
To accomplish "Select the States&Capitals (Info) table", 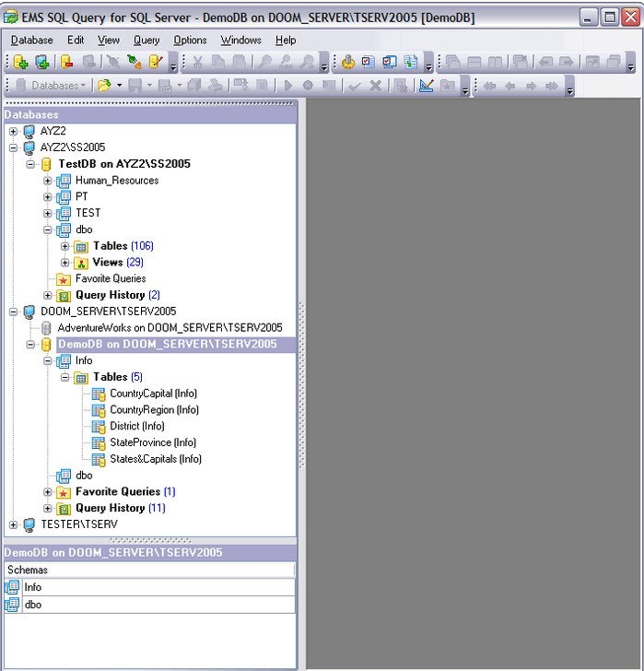I will click(155, 459).
